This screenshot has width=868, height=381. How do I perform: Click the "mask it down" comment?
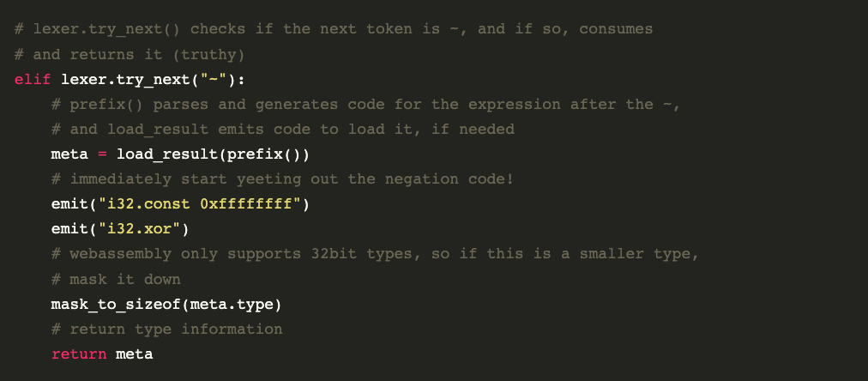pos(116,279)
